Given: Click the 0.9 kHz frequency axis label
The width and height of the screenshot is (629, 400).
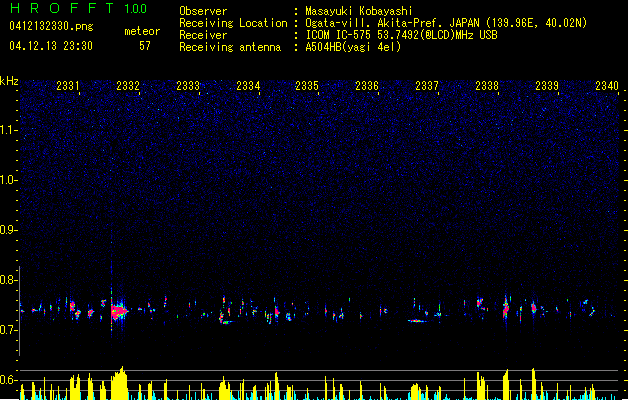Looking at the screenshot, I should (x=8, y=230).
